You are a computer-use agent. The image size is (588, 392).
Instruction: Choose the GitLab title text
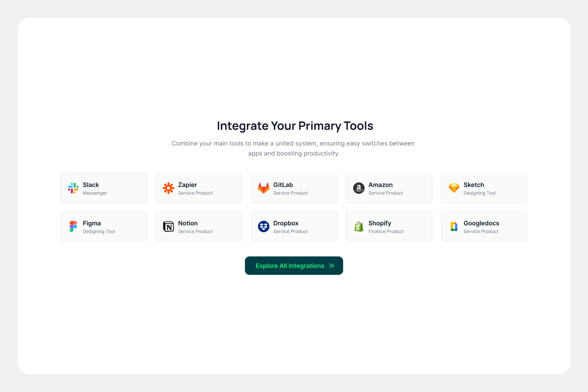click(283, 185)
